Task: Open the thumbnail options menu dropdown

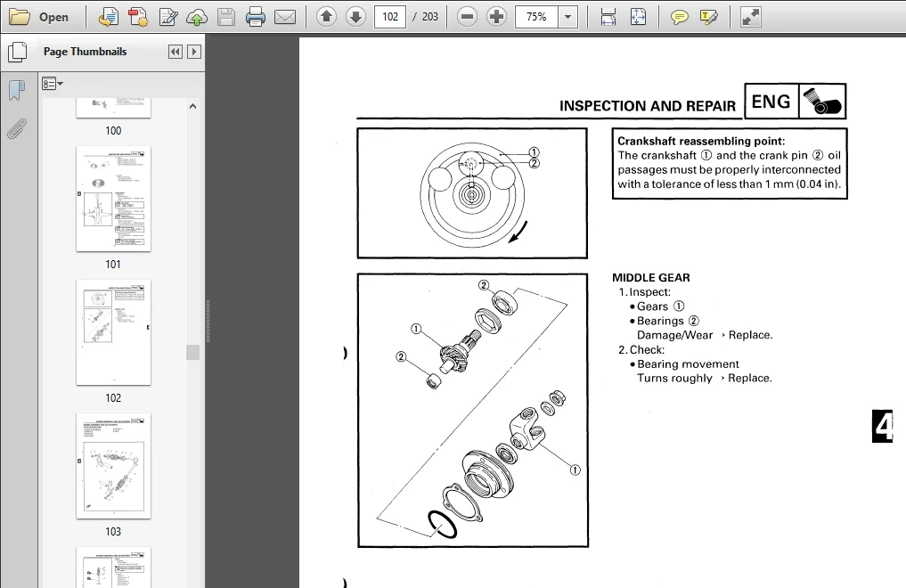Action: tap(52, 84)
